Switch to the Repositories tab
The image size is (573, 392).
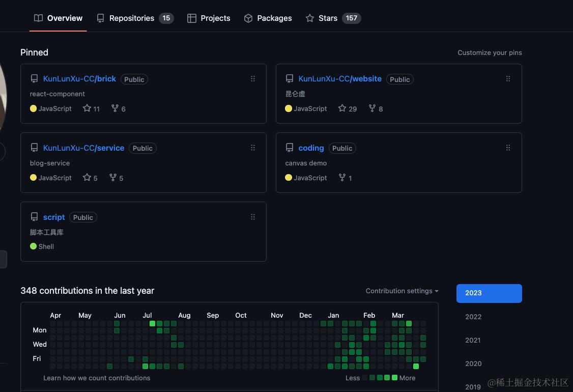click(135, 18)
